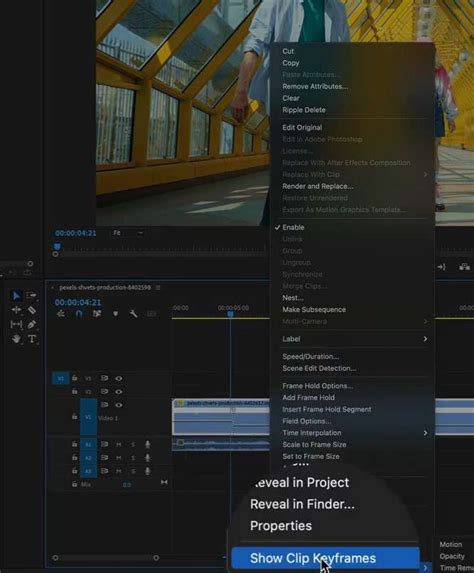Mute audio track A2

pos(118,458)
